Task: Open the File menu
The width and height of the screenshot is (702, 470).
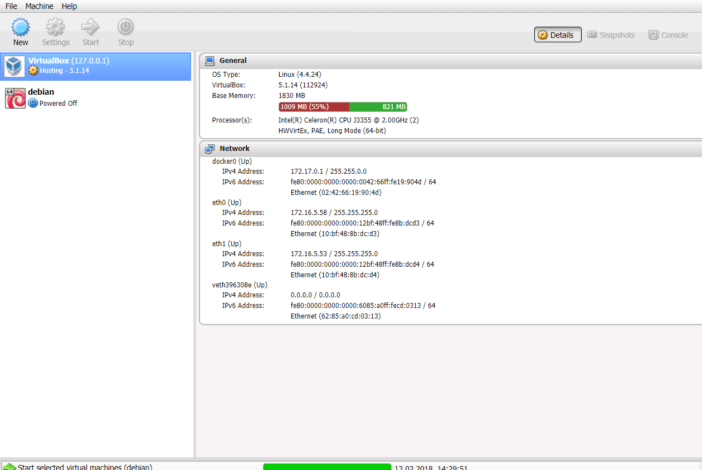Action: click(11, 6)
